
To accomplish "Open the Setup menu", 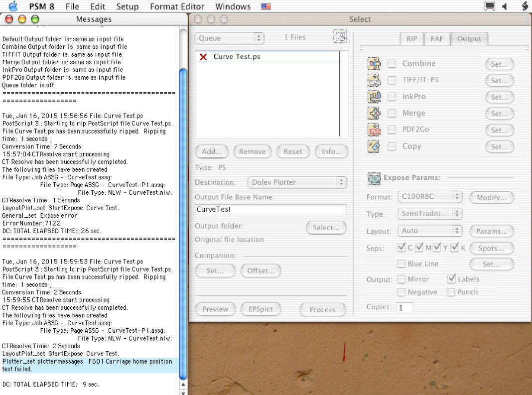I will coord(127,6).
